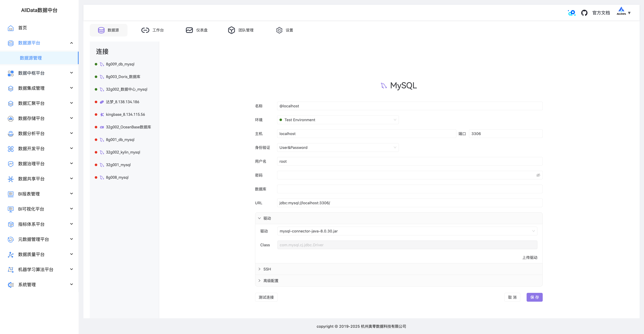Image resolution: width=644 pixels, height=334 pixels.
Task: Open the mysql-connector driver jar dropdown
Action: [x=407, y=231]
